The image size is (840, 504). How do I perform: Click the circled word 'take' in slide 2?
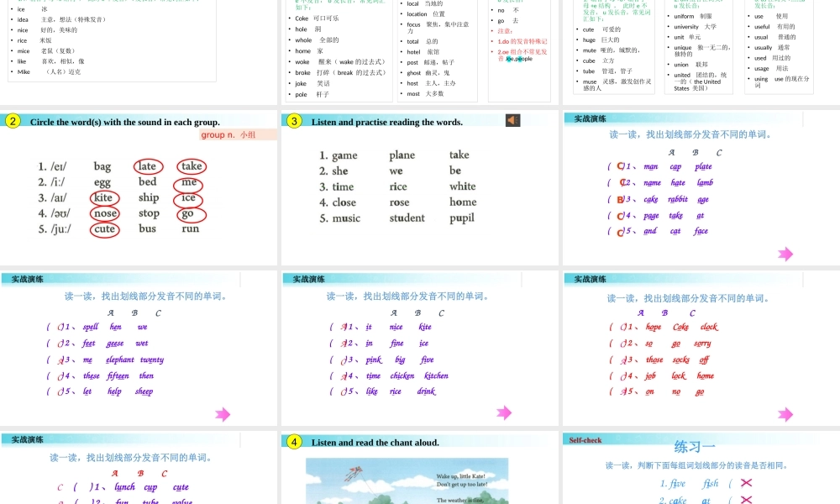click(x=192, y=166)
